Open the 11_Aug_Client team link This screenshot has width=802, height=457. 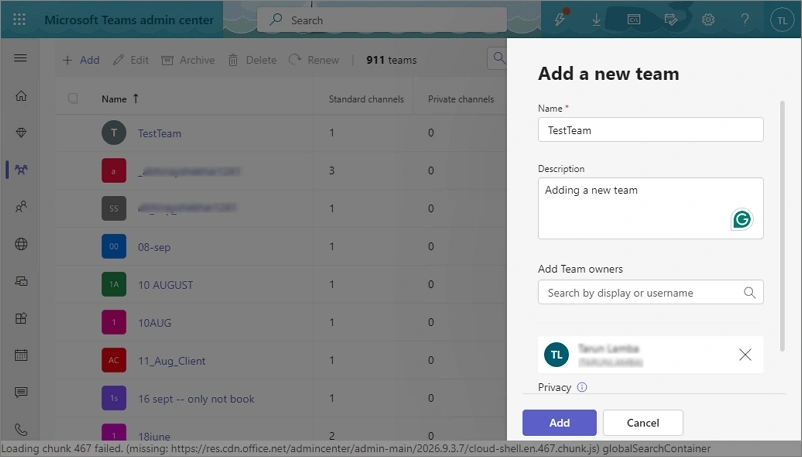tap(172, 360)
